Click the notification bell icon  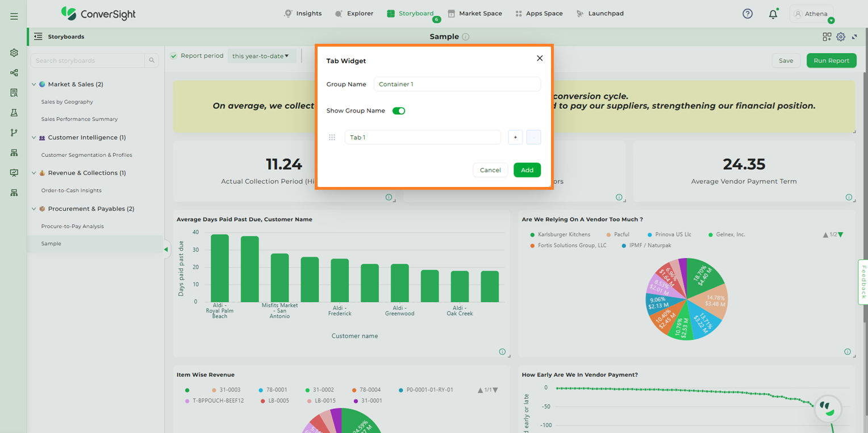[x=773, y=14]
